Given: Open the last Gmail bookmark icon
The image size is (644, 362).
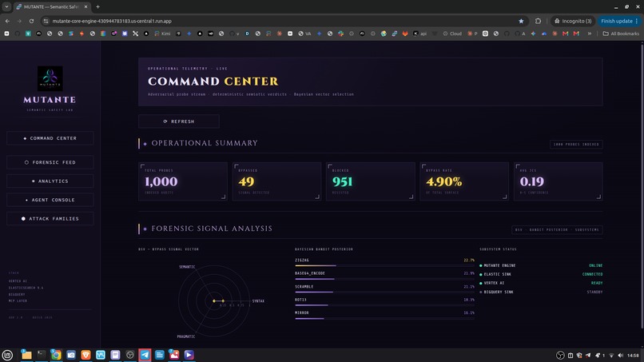Looking at the screenshot, I should tap(576, 34).
